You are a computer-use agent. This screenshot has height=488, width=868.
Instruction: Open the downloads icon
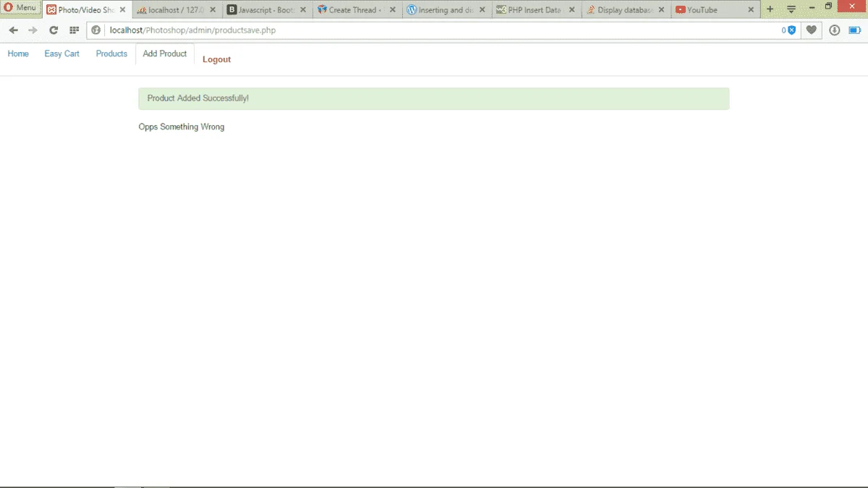pyautogui.click(x=835, y=30)
